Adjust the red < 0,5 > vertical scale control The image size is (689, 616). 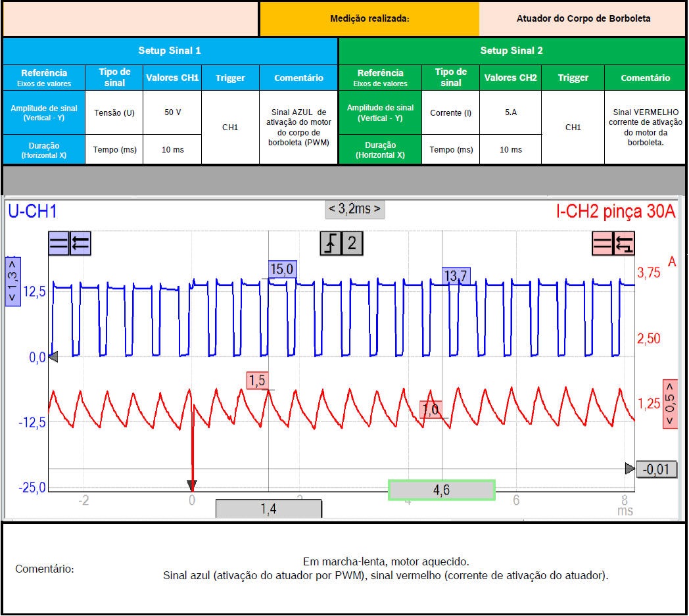[x=670, y=404]
